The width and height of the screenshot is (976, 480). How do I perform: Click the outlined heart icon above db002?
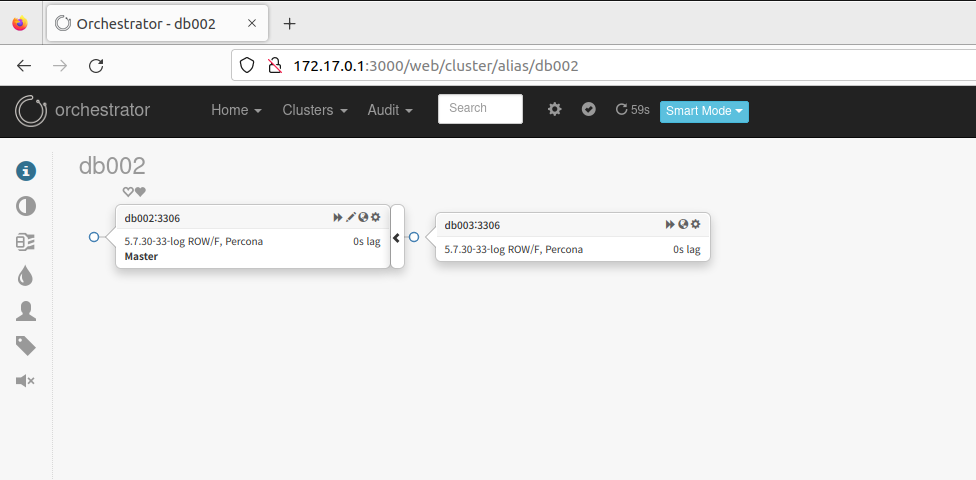point(128,192)
